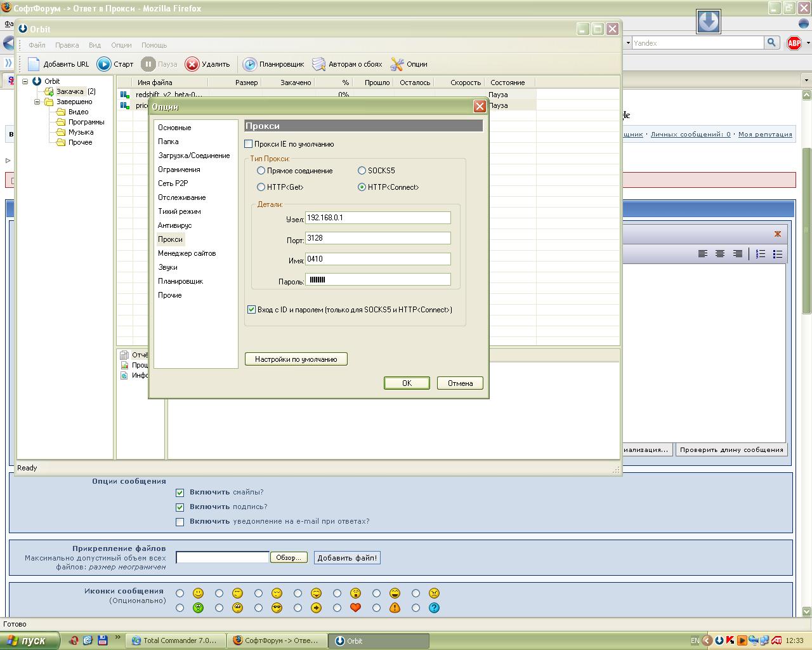This screenshot has width=812, height=650.
Task: Open the Правка menu in Orbit
Action: coord(67,45)
